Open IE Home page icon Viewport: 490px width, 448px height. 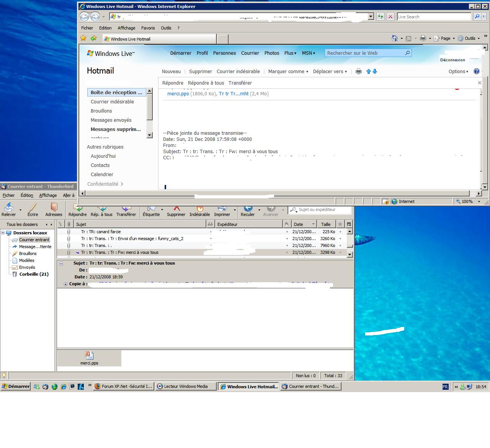395,38
